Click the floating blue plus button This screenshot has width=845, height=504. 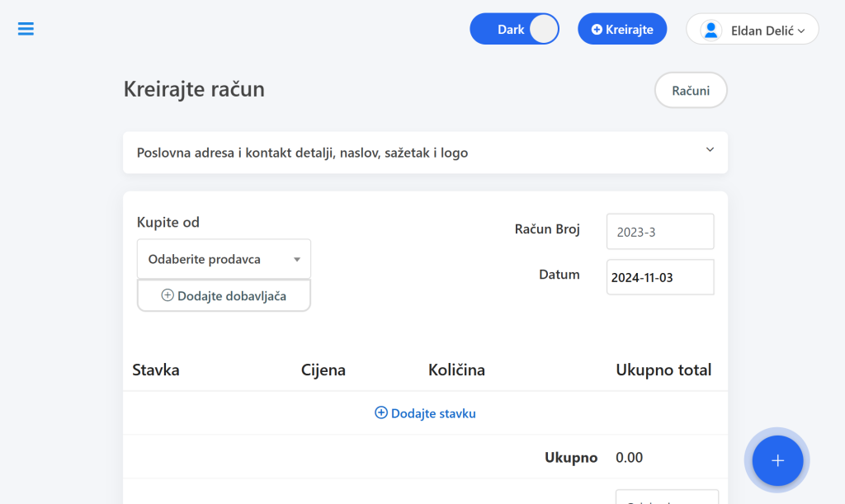point(777,460)
